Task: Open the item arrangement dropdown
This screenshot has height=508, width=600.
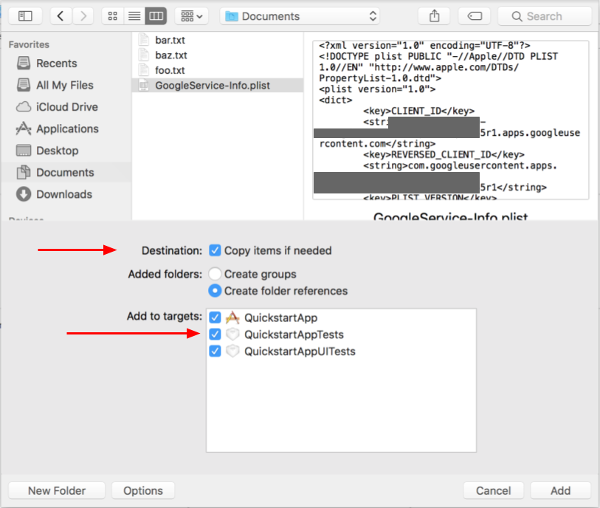Action: coord(190,16)
